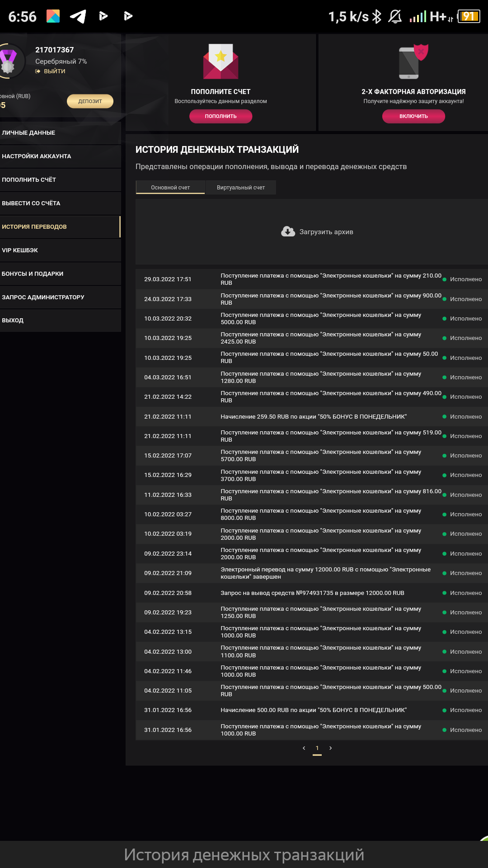The image size is (488, 868).
Task: Switch to Виртуальный счет tab
Action: point(241,188)
